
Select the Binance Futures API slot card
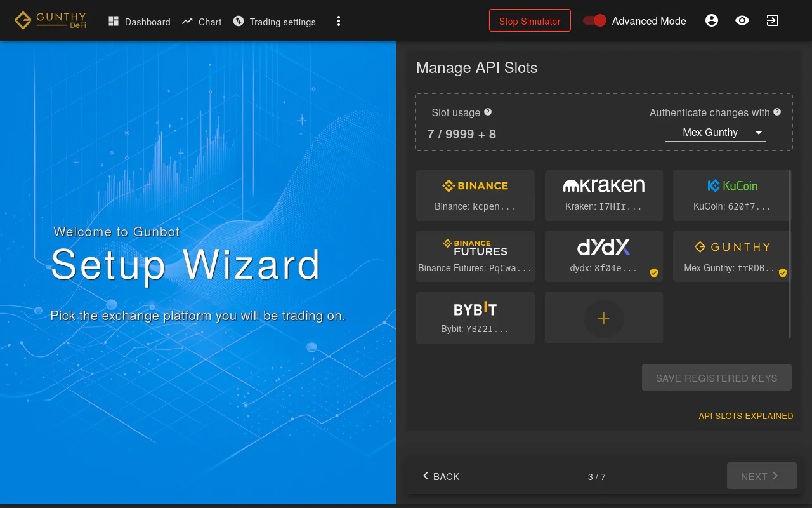[x=475, y=257]
